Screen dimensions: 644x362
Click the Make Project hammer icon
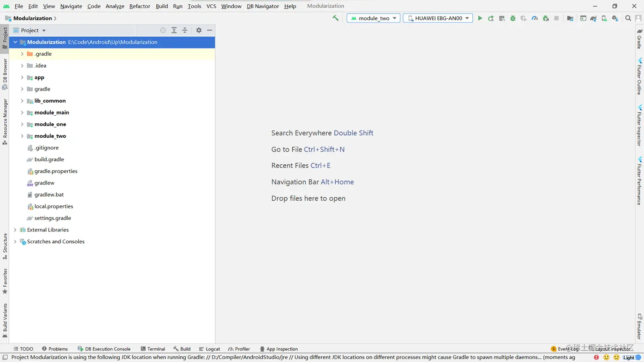coord(336,18)
